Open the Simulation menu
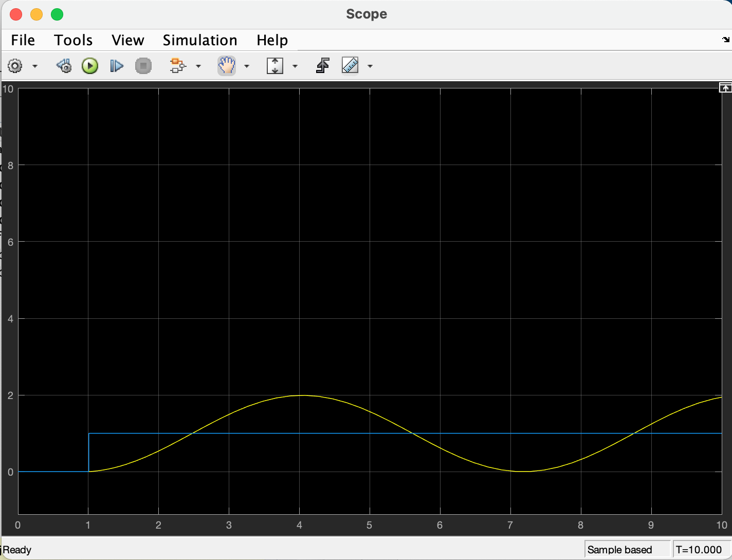 click(200, 40)
